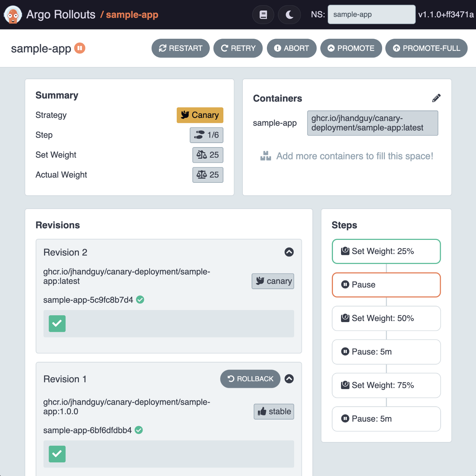The height and width of the screenshot is (476, 476).
Task: Collapse Revision 2 with its chevron
Action: (289, 252)
